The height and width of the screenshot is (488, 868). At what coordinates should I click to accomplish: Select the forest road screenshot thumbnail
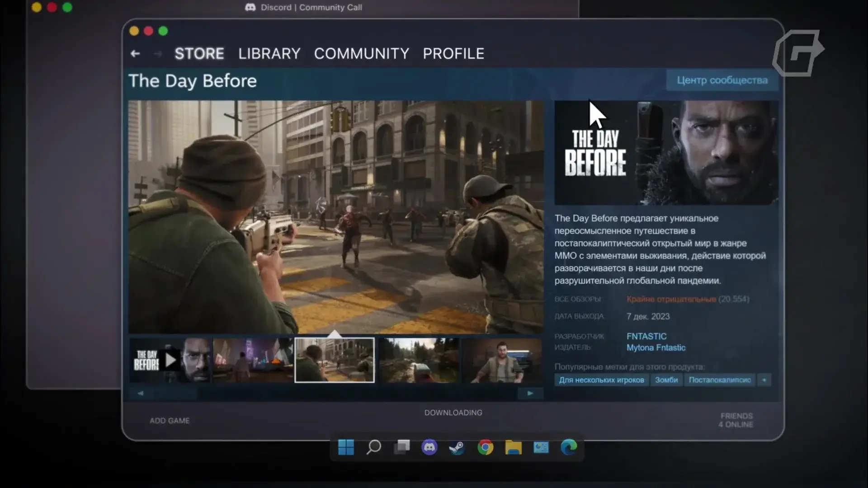(x=419, y=360)
